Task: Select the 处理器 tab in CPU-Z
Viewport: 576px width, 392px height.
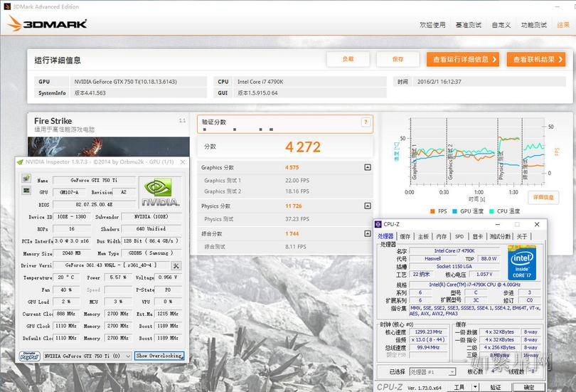Action: [x=385, y=236]
